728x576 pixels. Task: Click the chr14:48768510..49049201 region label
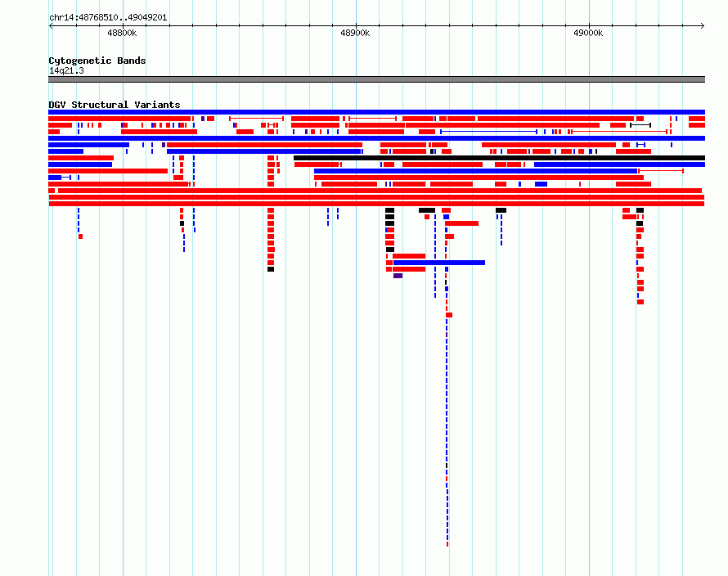(108, 18)
